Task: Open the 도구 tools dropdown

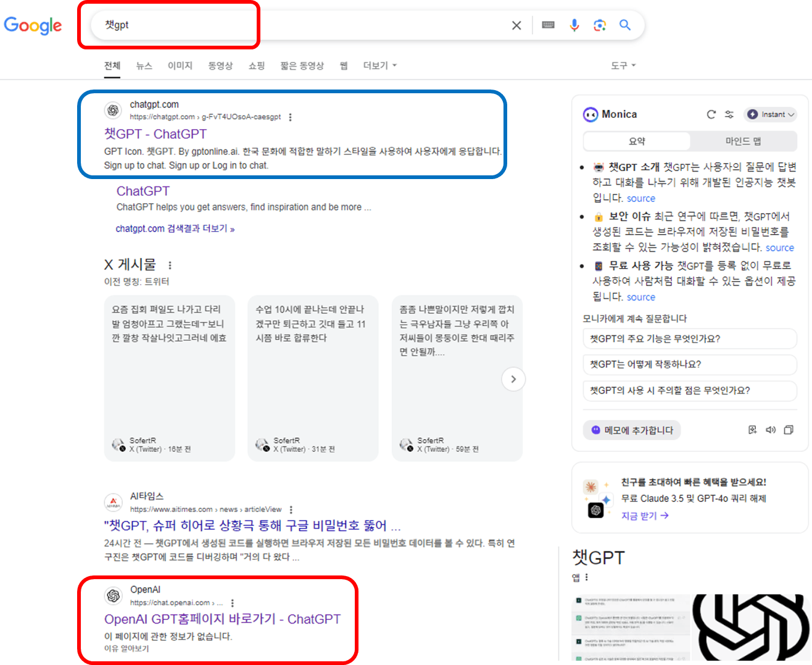Action: coord(623,65)
